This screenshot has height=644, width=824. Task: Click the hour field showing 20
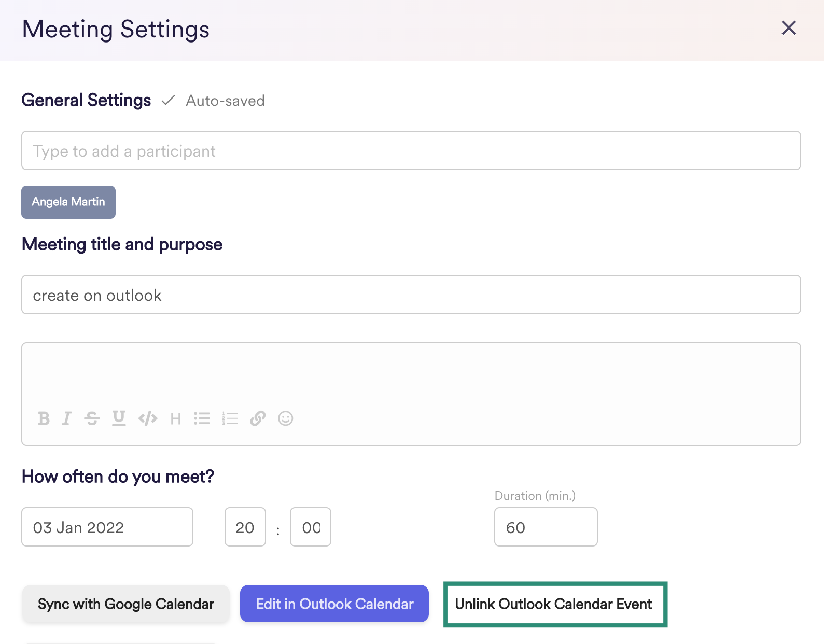245,527
